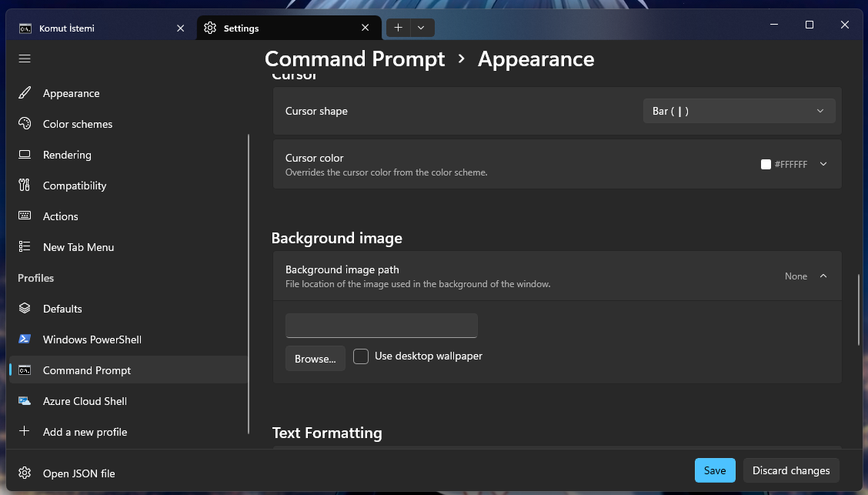Expand the Cursor color setting chevron
The image size is (868, 495).
click(823, 164)
